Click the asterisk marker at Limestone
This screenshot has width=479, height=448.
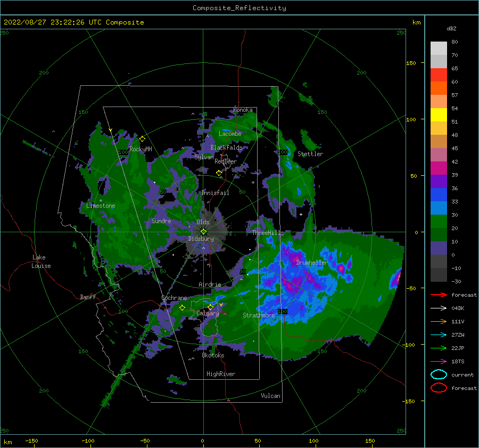[101, 201]
